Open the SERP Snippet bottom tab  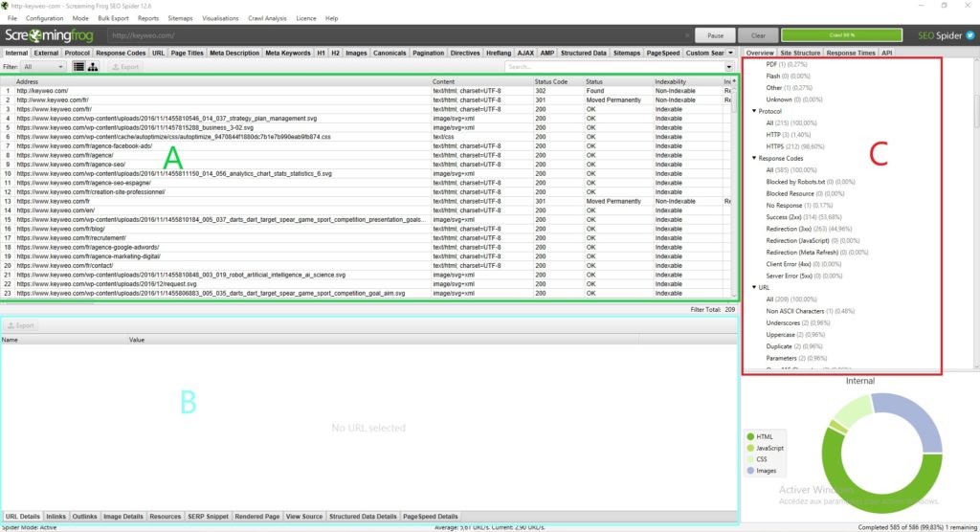pyautogui.click(x=208, y=517)
